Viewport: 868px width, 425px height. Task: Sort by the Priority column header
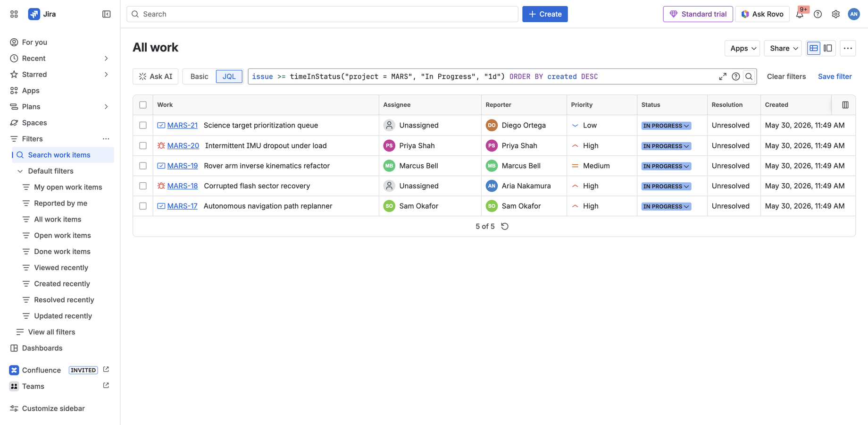tap(582, 105)
